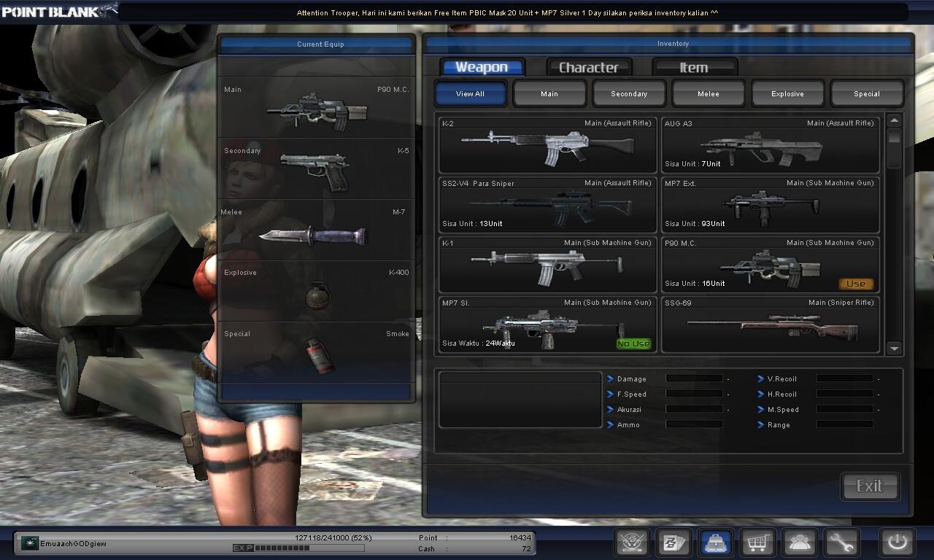Open the community friends icon
The width and height of the screenshot is (934, 560).
coord(800,542)
